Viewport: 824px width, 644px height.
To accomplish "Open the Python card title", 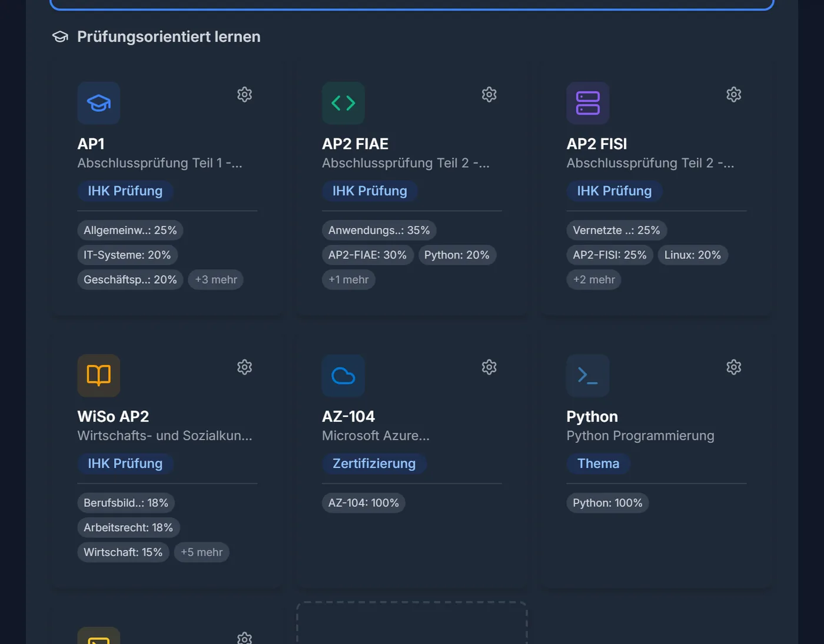I will pyautogui.click(x=592, y=416).
